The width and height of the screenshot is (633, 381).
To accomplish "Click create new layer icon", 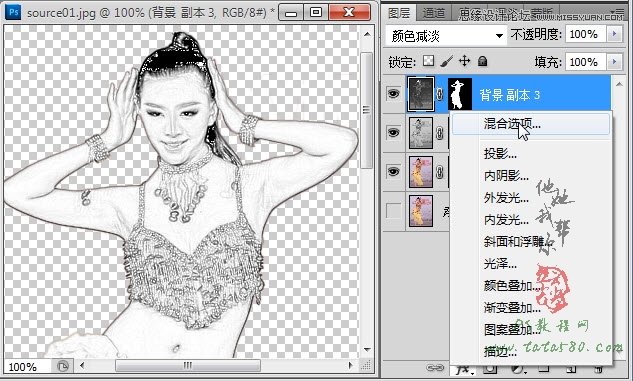I will [x=570, y=368].
